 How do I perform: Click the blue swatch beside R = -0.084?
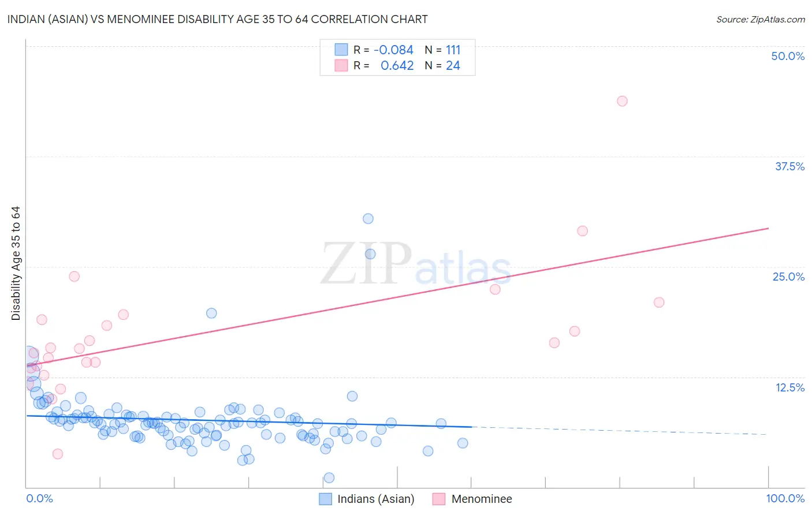341,50
